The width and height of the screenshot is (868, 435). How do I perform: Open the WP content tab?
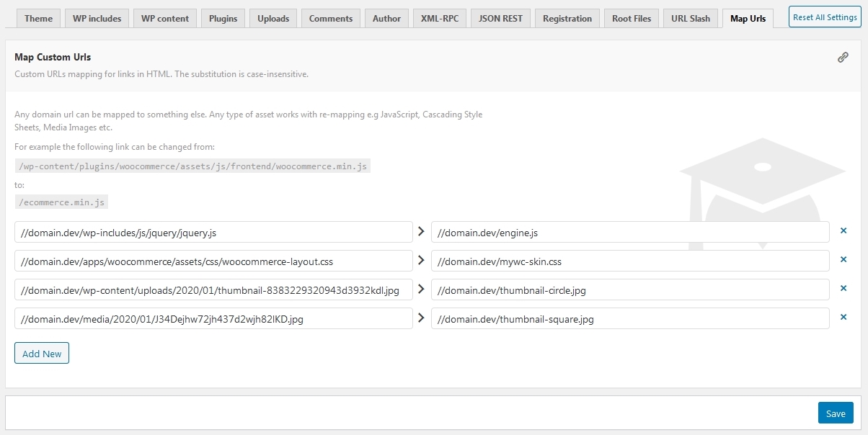point(165,18)
